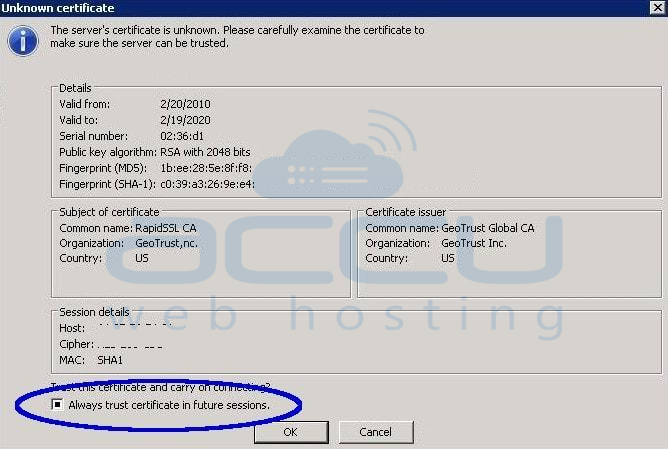Click issuer common name GeoTrust Global CA
Screen dimensions: 668x449
click(487, 228)
